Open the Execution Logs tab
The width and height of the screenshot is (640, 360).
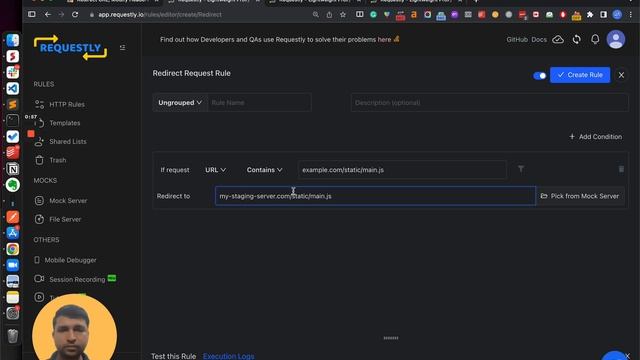pos(229,356)
